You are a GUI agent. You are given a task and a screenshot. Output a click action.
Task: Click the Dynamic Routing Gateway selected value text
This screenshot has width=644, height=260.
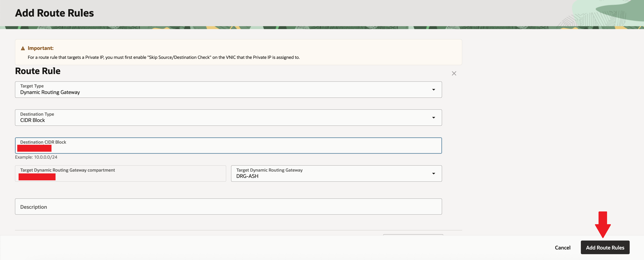pyautogui.click(x=50, y=92)
